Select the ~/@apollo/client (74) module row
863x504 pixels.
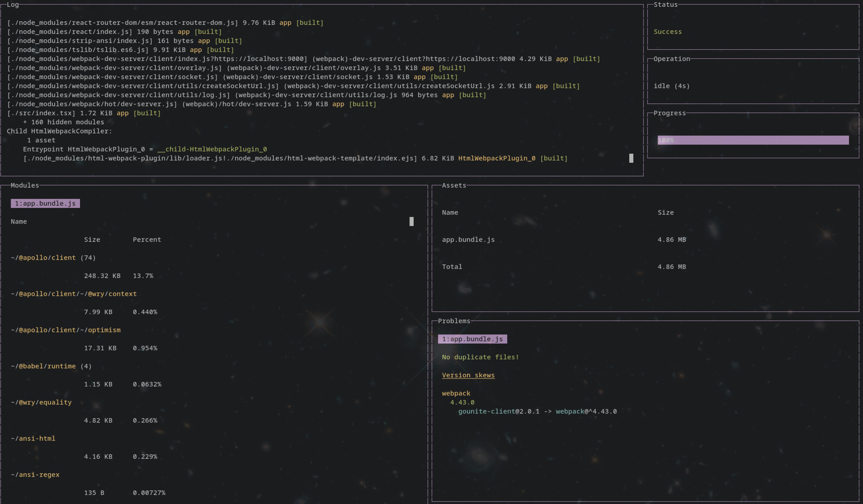click(x=53, y=258)
